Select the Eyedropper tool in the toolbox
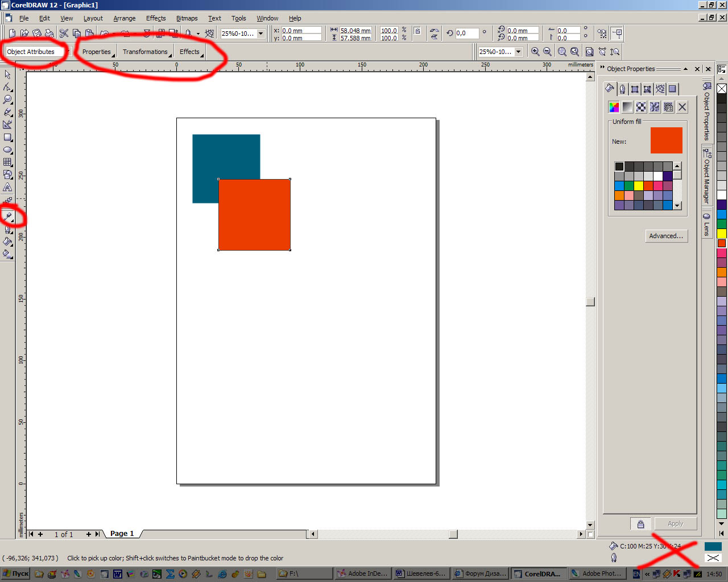The height and width of the screenshot is (582, 728). [x=7, y=217]
